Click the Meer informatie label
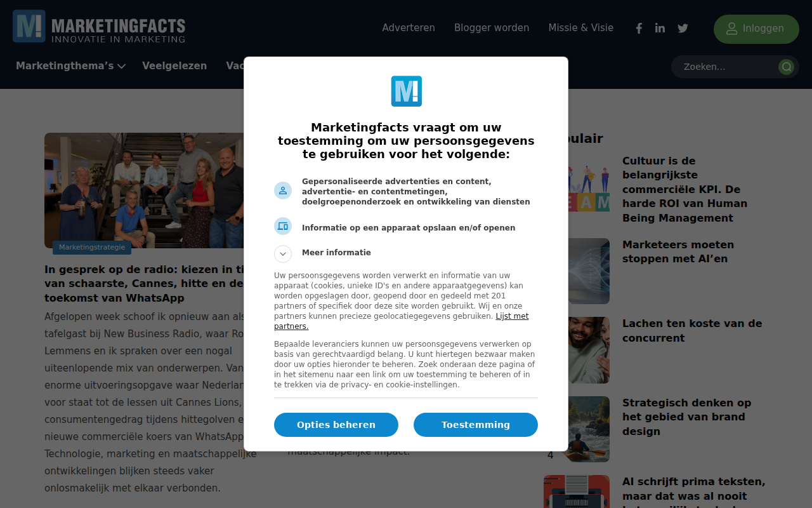 point(336,252)
